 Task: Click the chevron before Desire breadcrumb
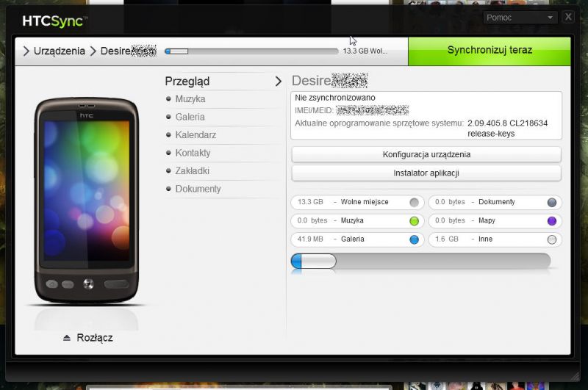click(93, 51)
